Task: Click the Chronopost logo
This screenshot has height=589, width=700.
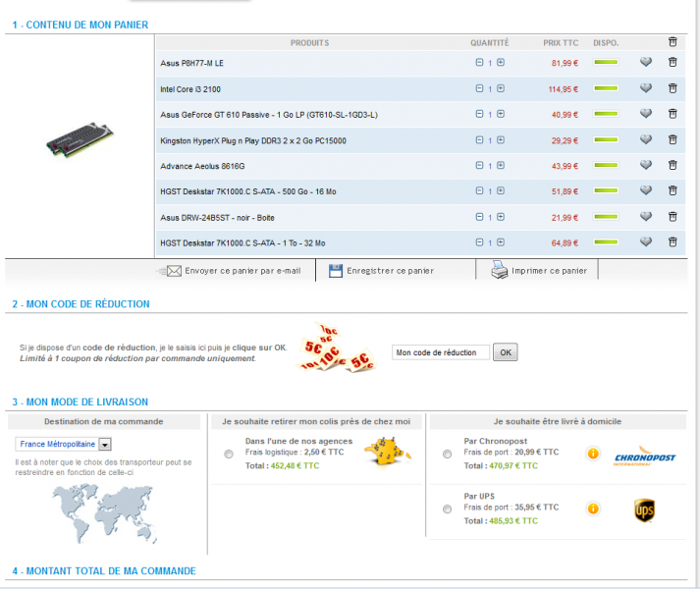Action: [645, 455]
